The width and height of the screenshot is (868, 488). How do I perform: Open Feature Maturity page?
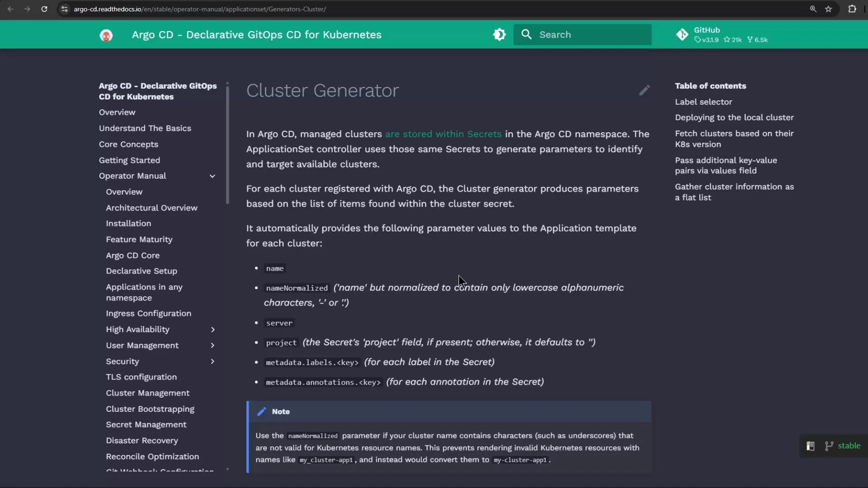139,239
